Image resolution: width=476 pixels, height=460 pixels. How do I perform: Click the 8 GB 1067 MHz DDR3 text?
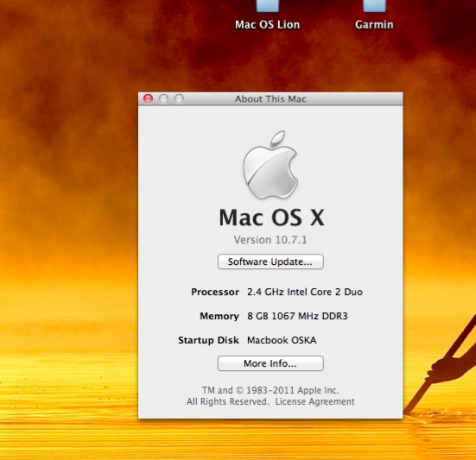point(297,316)
